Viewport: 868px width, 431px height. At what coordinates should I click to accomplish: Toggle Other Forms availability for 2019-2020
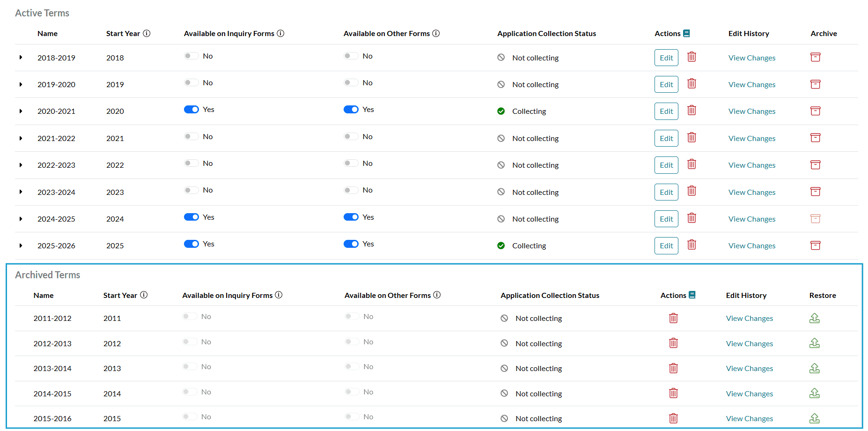(x=351, y=82)
